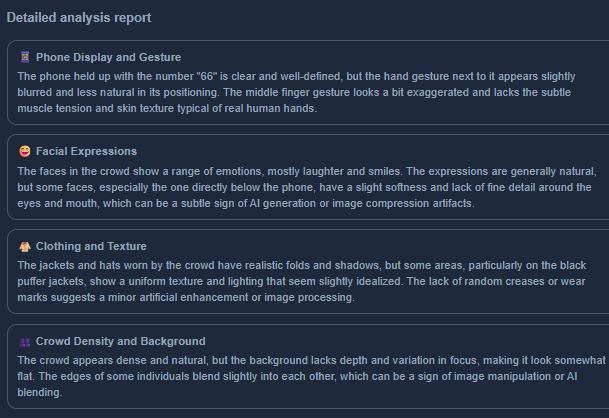Open the Crowd Density and Background title
This screenshot has height=418, width=609.
coord(120,342)
